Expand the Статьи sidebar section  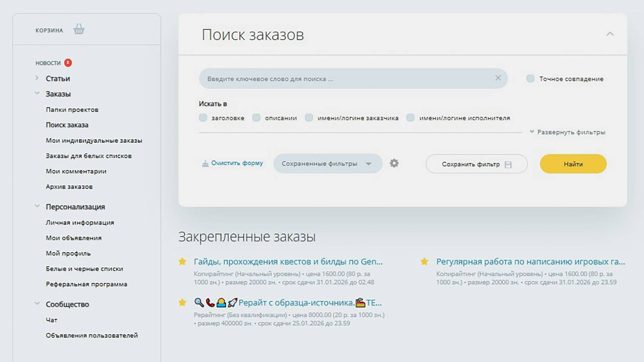tap(58, 79)
